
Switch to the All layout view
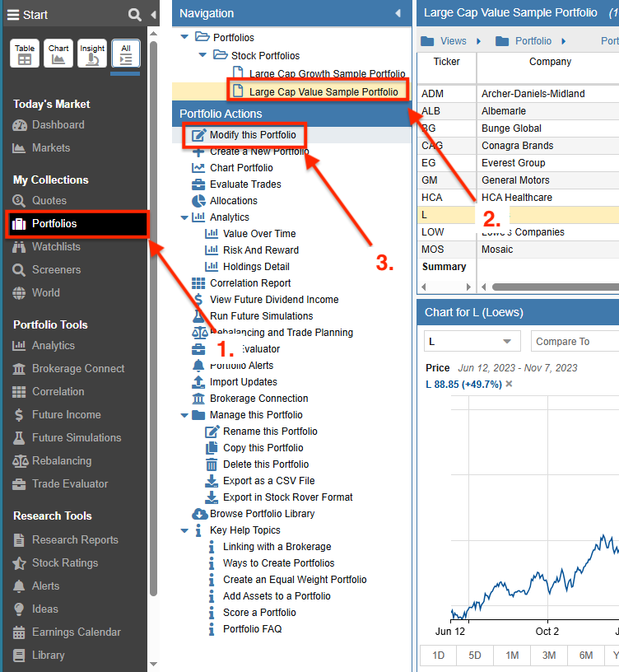coord(126,54)
